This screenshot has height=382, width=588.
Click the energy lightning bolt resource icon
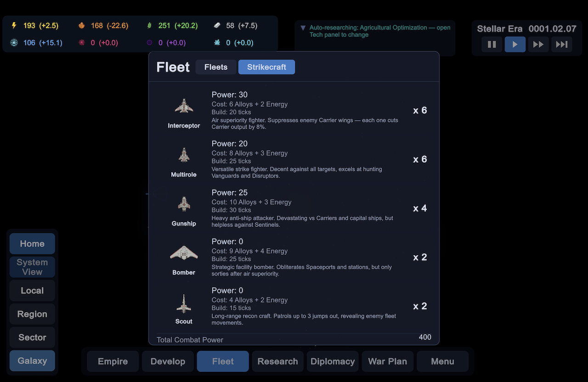pos(14,26)
